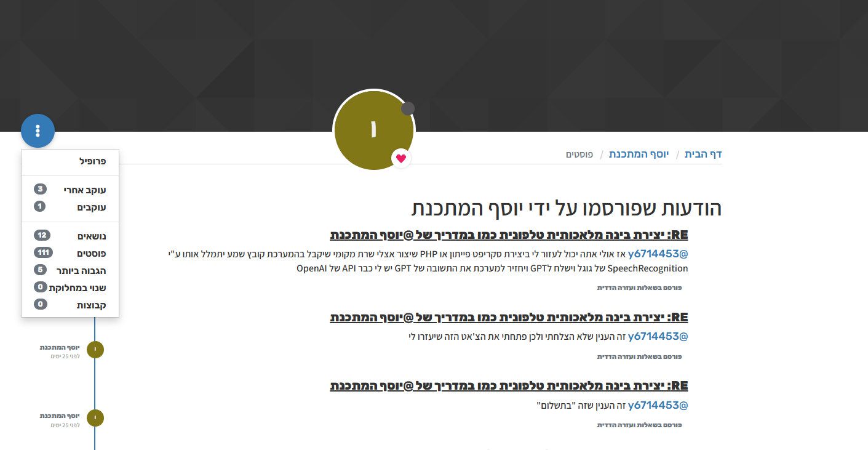Click the "3" badge next to עוקב אחרי
The image size is (868, 450).
click(x=40, y=190)
